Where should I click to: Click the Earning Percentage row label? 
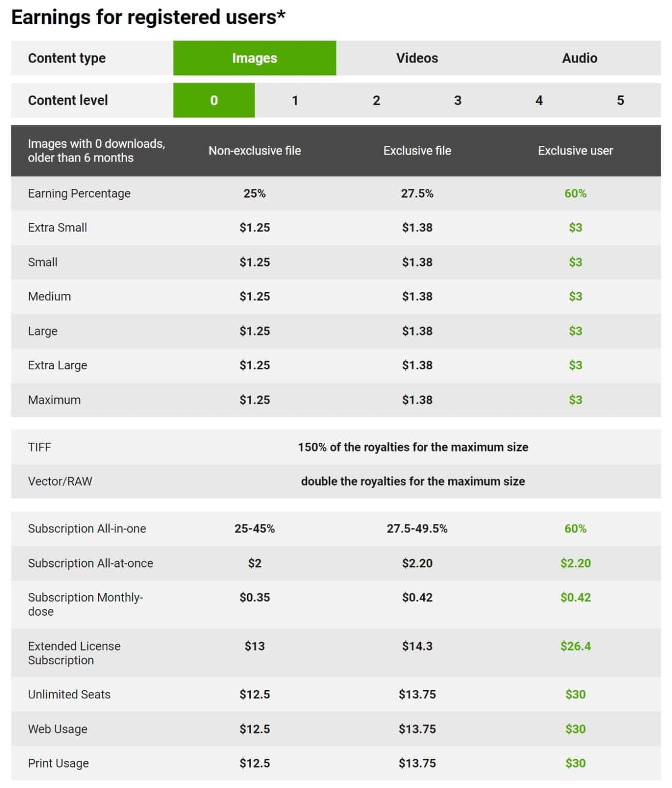pyautogui.click(x=79, y=193)
